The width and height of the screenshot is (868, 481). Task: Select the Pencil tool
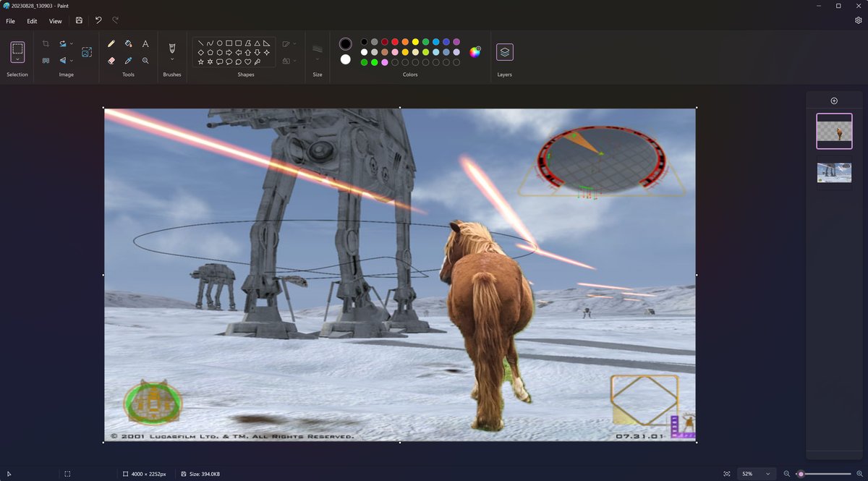pos(111,43)
